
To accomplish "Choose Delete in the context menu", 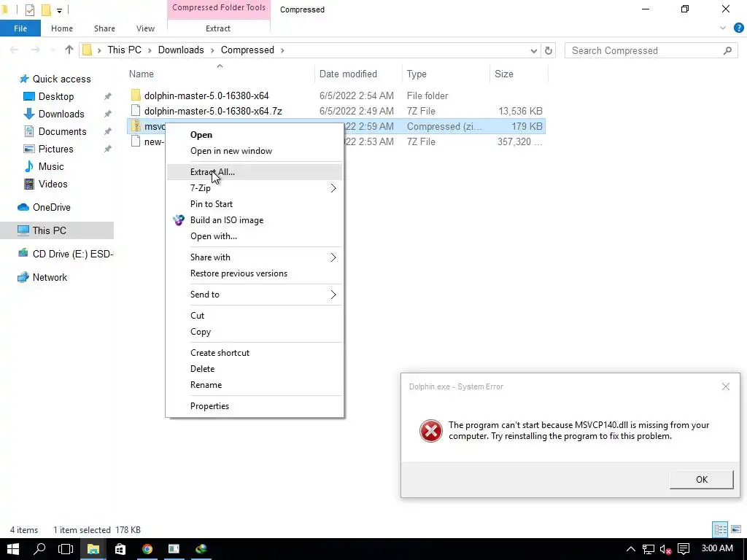I will coord(203,369).
